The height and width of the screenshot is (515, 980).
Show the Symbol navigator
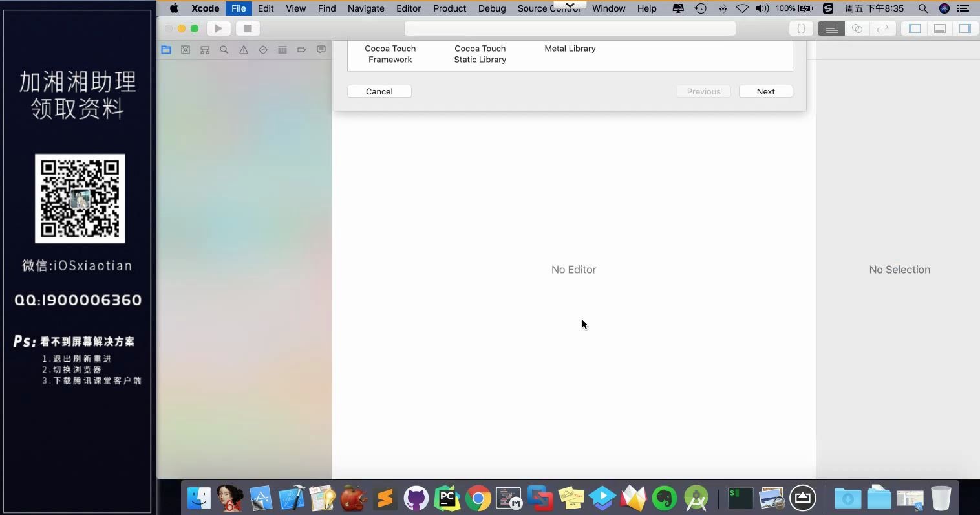pyautogui.click(x=205, y=50)
